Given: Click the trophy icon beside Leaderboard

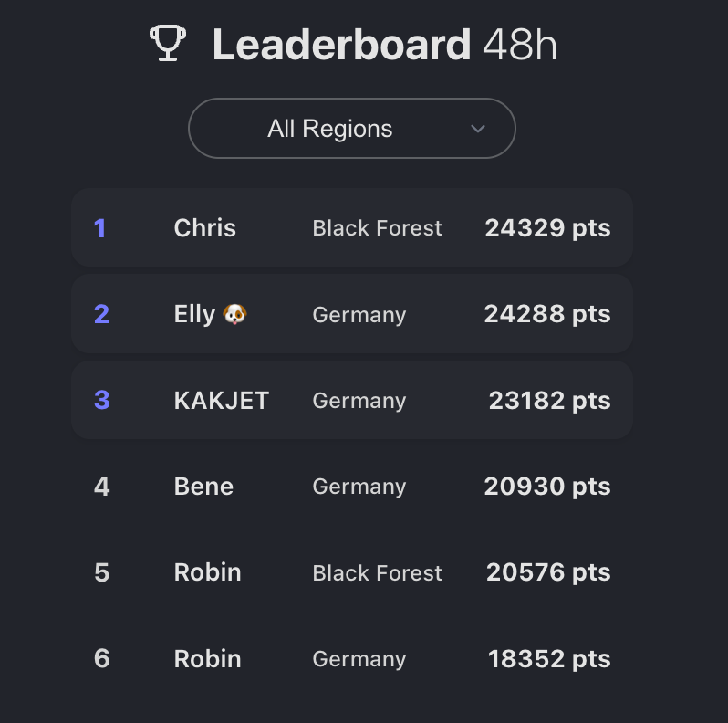Looking at the screenshot, I should [168, 44].
